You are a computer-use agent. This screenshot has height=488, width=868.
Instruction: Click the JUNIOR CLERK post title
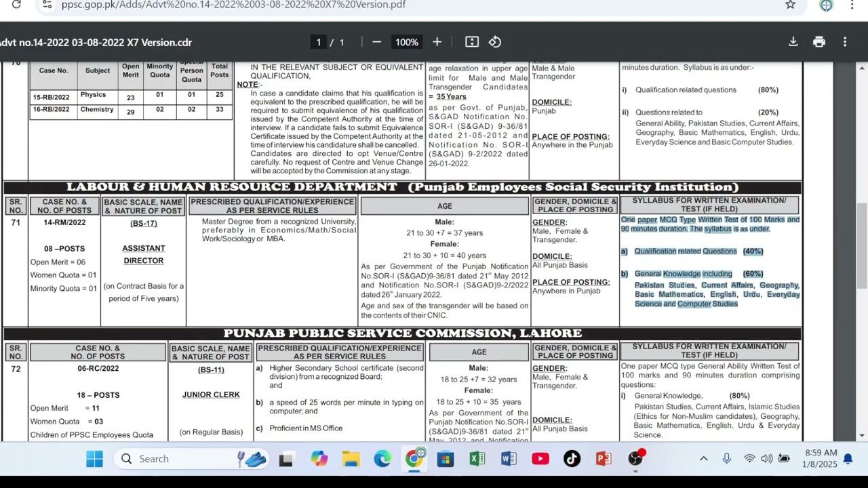pyautogui.click(x=211, y=394)
